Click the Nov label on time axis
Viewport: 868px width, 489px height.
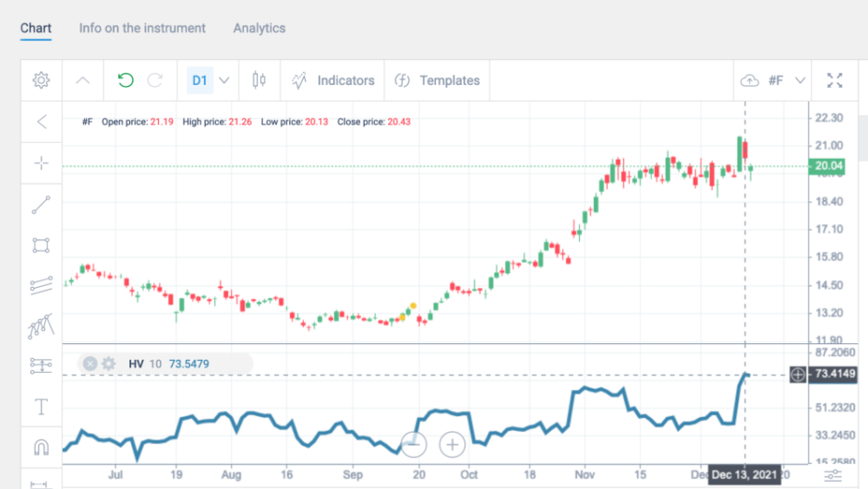pyautogui.click(x=585, y=474)
